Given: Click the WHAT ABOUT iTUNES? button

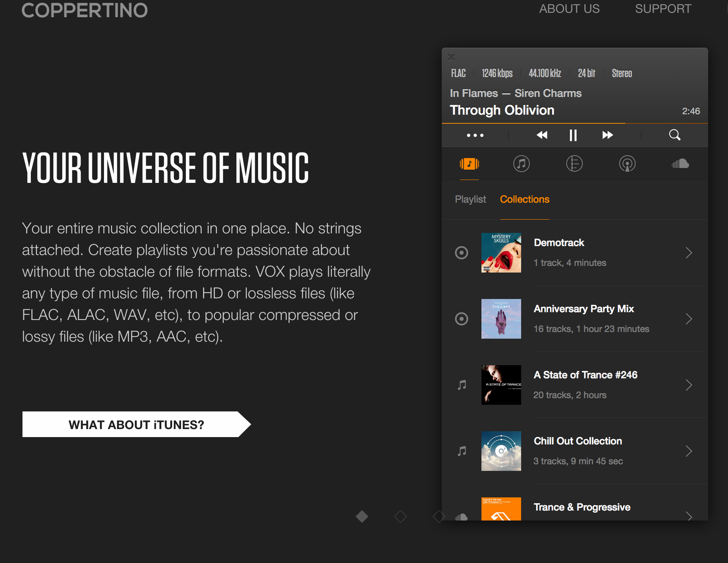Looking at the screenshot, I should pyautogui.click(x=136, y=424).
